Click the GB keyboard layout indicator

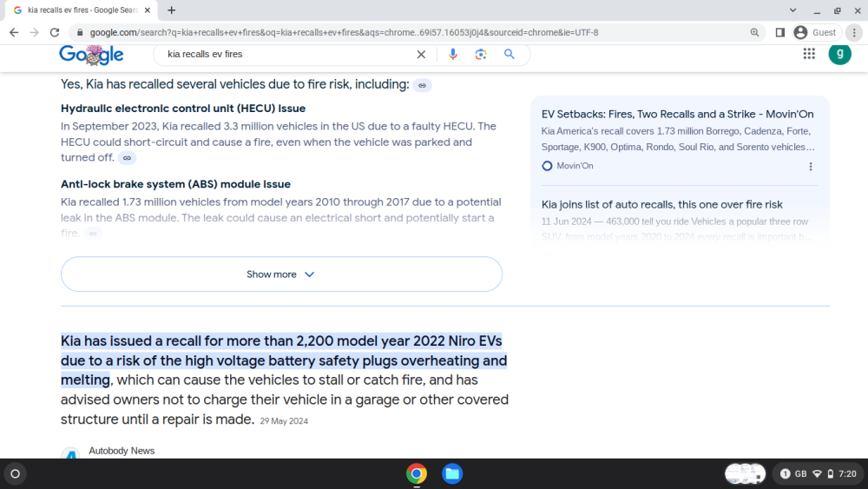pos(801,474)
